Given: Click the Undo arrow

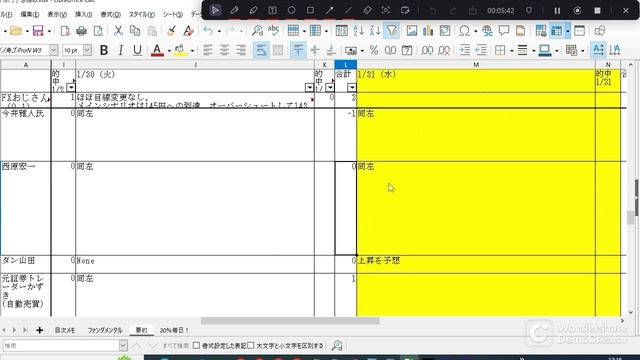Looking at the screenshot, I should [x=209, y=31].
